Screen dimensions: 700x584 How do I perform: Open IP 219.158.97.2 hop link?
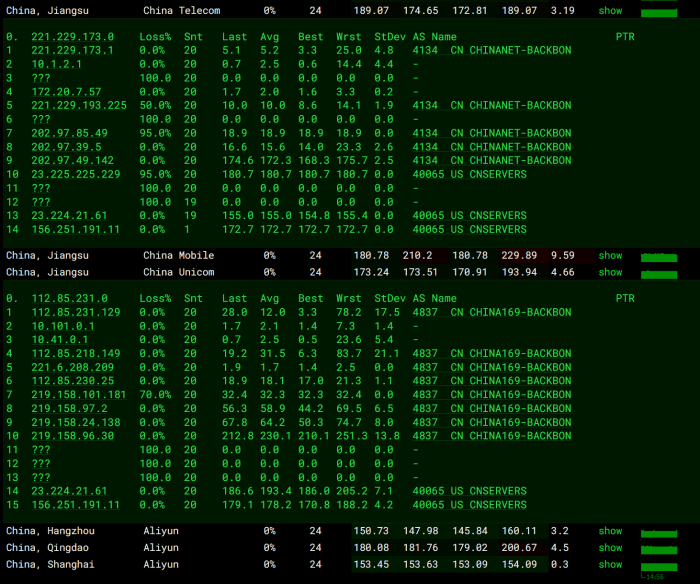click(69, 409)
